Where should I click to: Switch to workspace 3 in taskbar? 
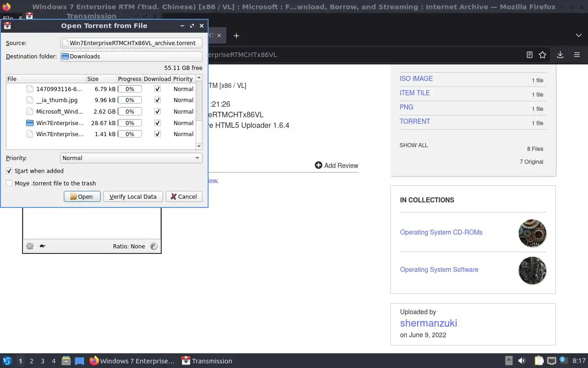(x=42, y=361)
